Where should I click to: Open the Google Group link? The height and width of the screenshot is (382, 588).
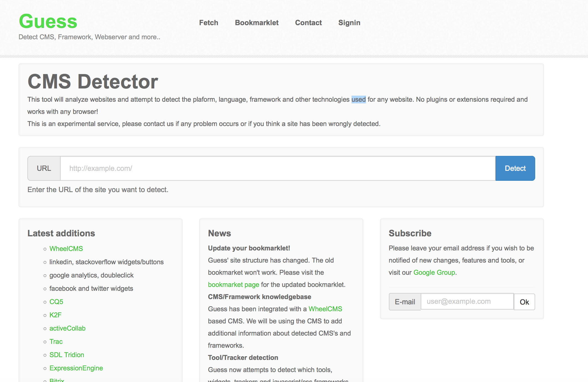pyautogui.click(x=434, y=272)
